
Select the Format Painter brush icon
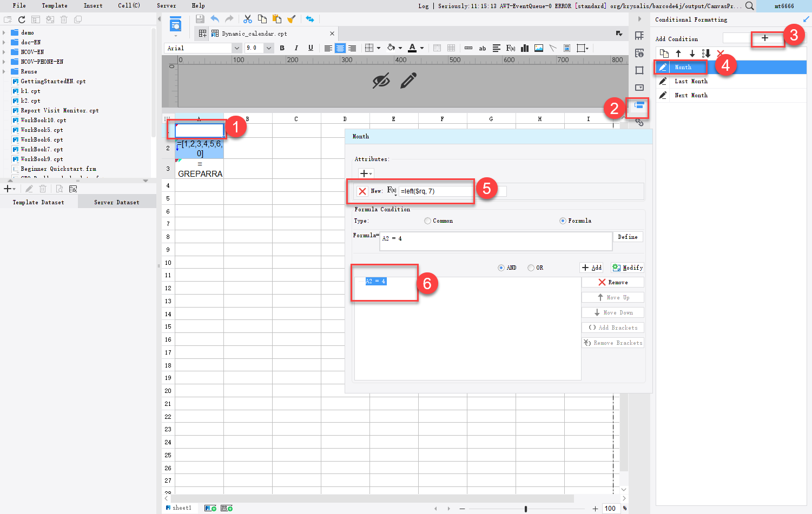pos(291,19)
